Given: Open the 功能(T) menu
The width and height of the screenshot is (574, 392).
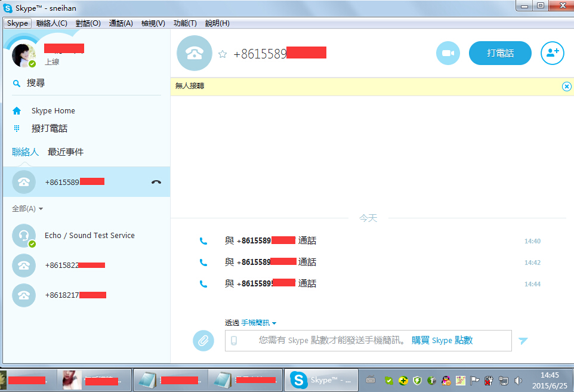Looking at the screenshot, I should click(x=185, y=23).
